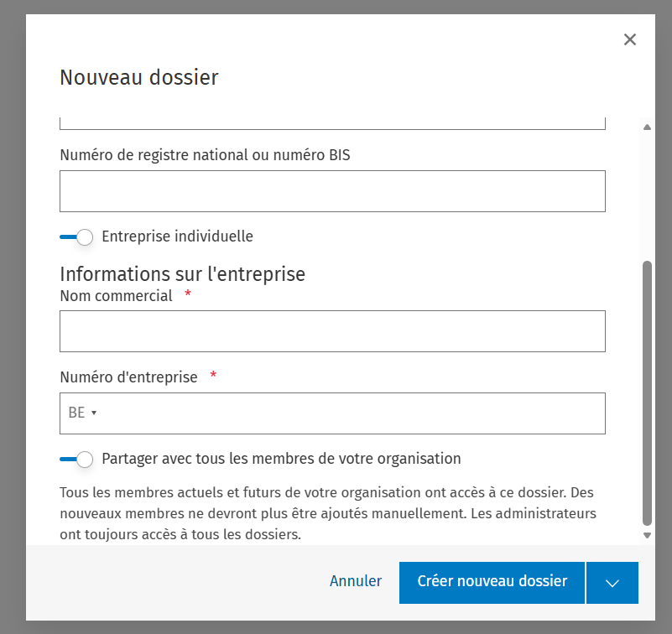Click the paragraph starting with Tous les membres actuels

(x=328, y=513)
